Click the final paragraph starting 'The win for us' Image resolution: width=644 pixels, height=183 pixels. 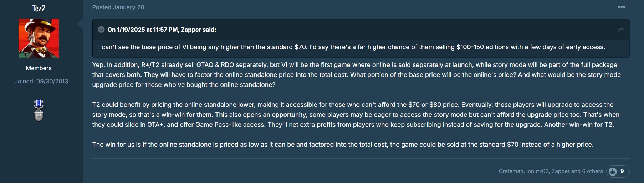[343, 145]
